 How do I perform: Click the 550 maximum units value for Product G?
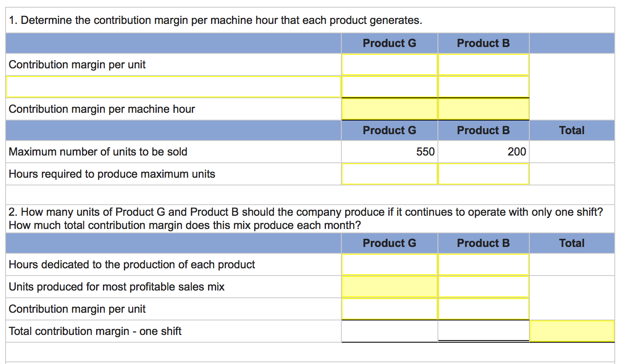[x=425, y=152]
